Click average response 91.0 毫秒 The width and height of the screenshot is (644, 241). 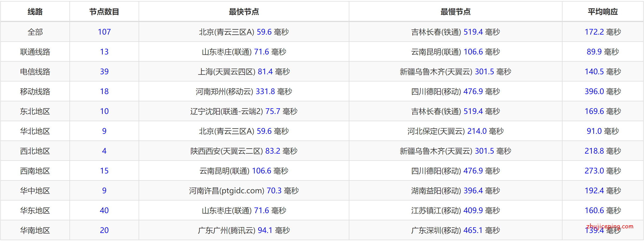pyautogui.click(x=603, y=131)
